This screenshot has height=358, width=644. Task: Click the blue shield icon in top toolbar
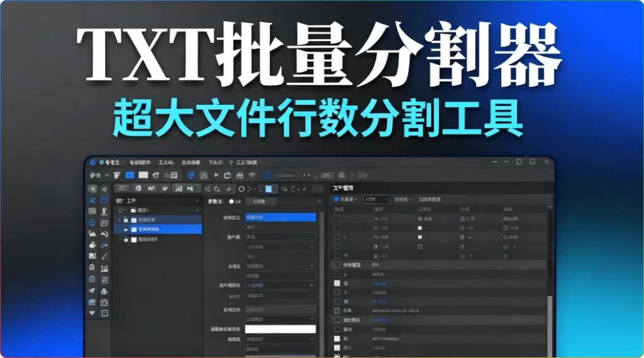point(191,175)
